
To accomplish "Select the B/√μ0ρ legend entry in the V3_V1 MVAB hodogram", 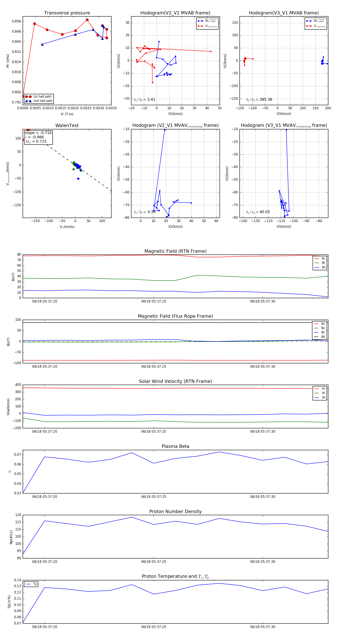I will (316, 21).
